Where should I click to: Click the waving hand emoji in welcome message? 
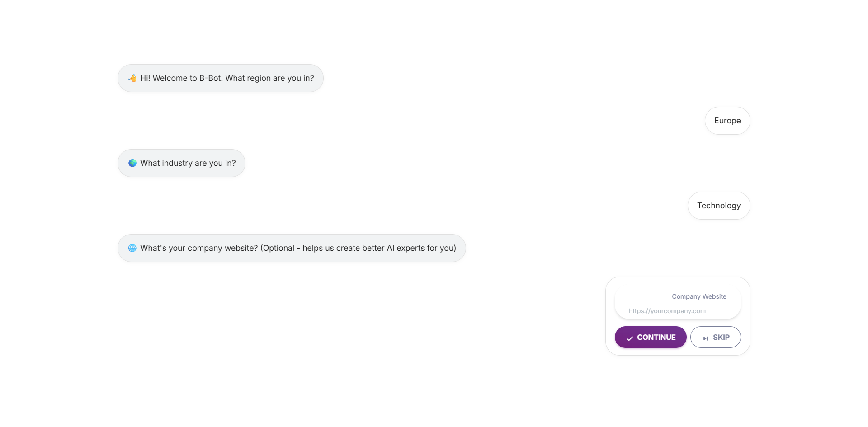point(132,78)
